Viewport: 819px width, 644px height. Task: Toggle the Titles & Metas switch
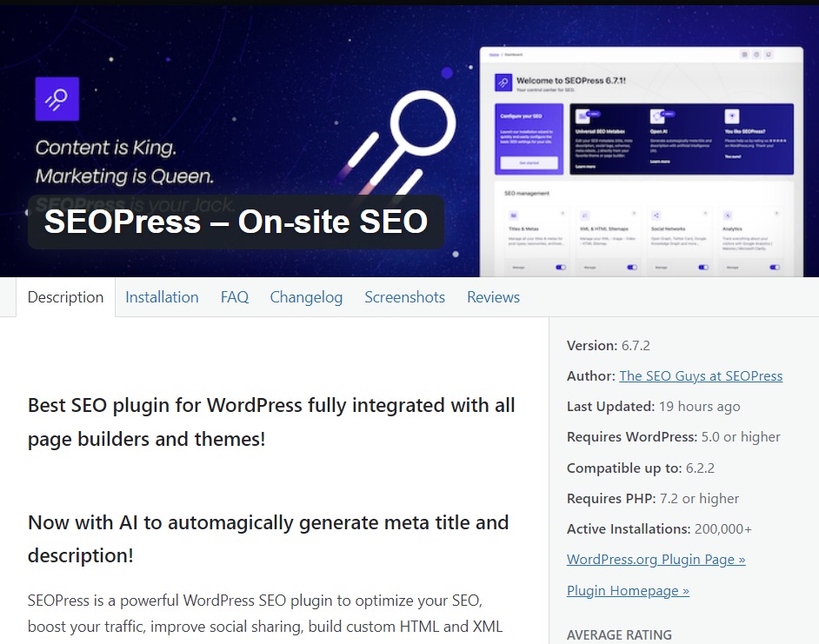pyautogui.click(x=561, y=268)
